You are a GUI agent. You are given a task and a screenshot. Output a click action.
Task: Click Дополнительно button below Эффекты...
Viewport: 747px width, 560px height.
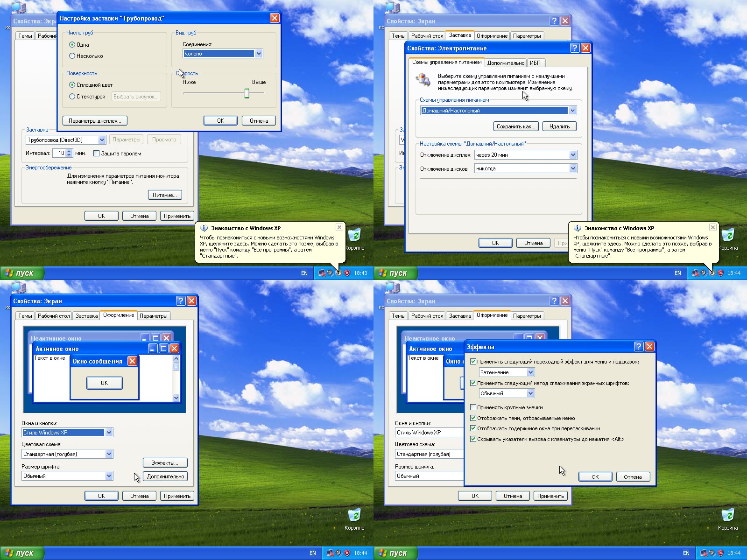(165, 476)
